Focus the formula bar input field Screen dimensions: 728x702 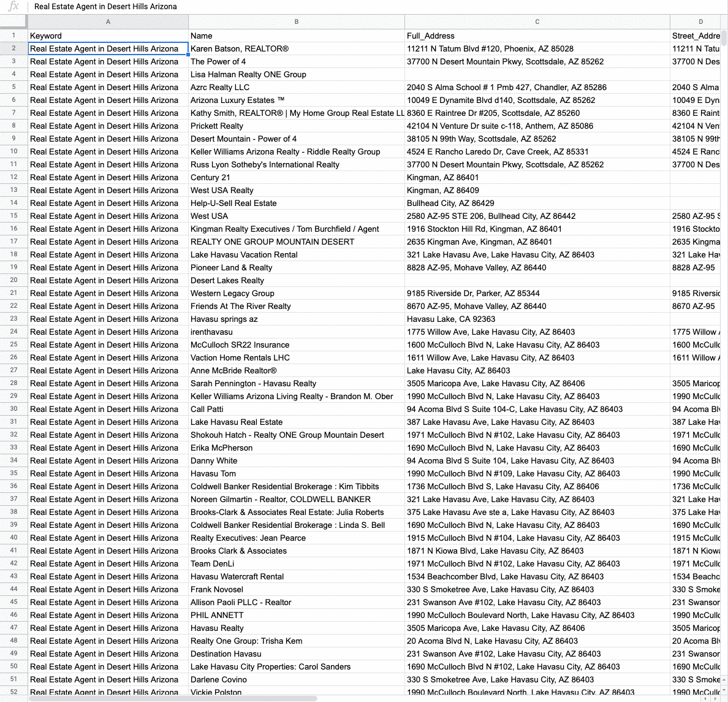378,7
